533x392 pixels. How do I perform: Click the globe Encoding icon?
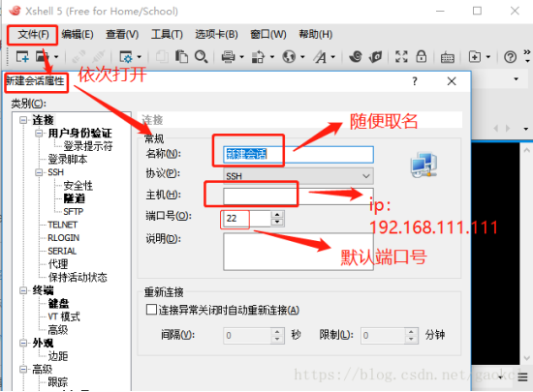coord(289,57)
